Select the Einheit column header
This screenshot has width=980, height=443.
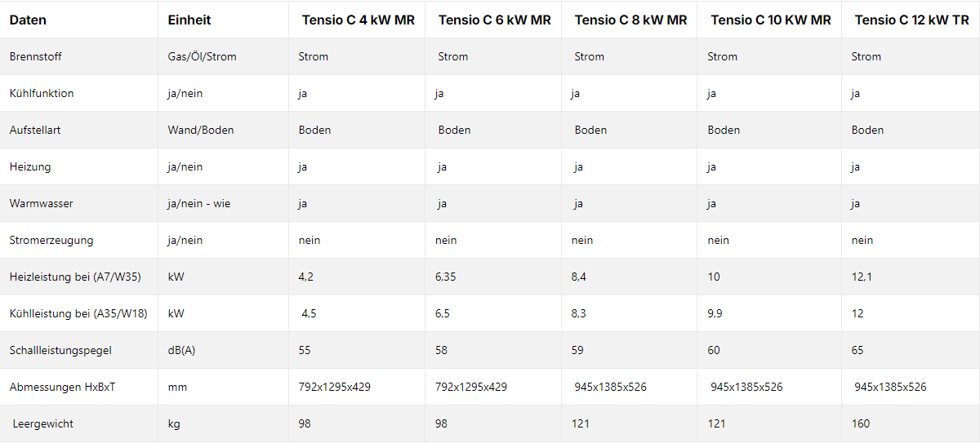(x=189, y=20)
